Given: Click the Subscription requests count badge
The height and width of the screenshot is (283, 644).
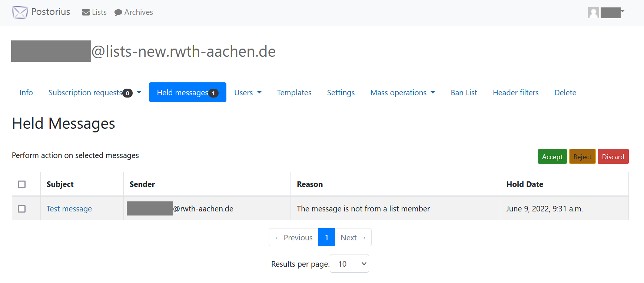Looking at the screenshot, I should (x=127, y=93).
